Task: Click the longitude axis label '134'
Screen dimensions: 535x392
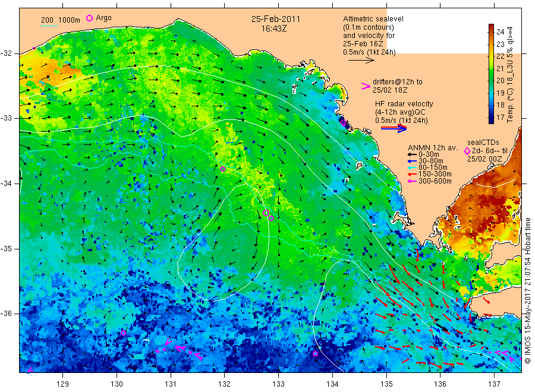Action: point(332,384)
